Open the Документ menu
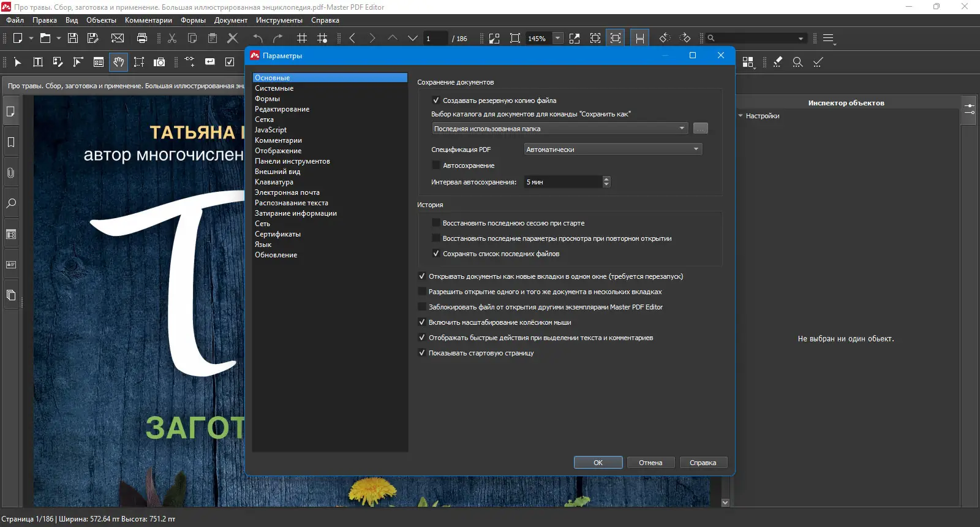Image resolution: width=980 pixels, height=527 pixels. [230, 20]
